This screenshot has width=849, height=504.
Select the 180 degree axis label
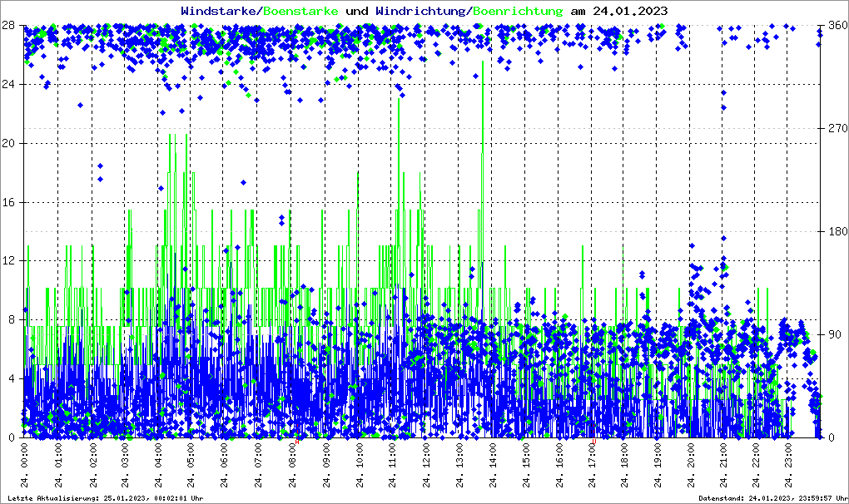click(x=838, y=231)
